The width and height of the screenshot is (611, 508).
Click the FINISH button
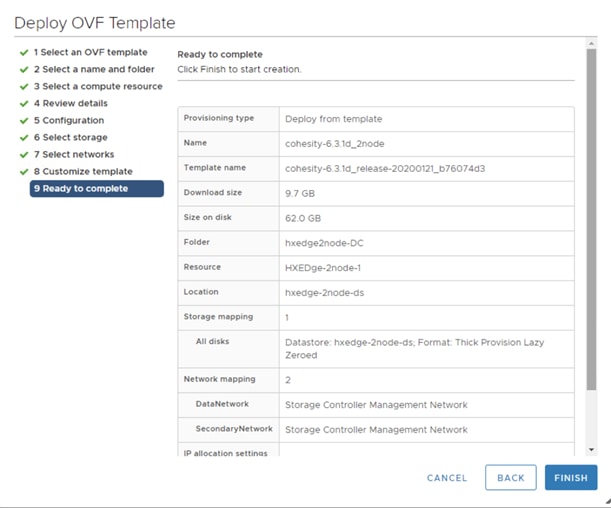571,478
